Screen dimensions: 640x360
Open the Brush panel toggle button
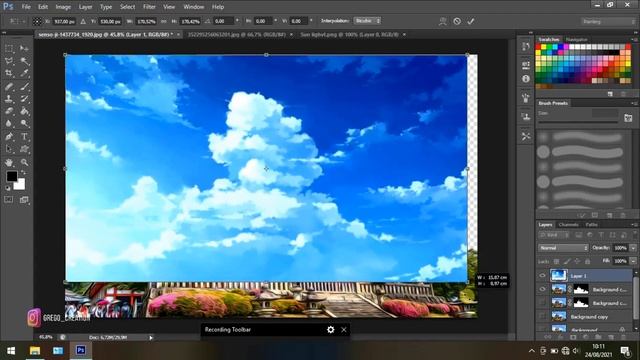click(628, 118)
